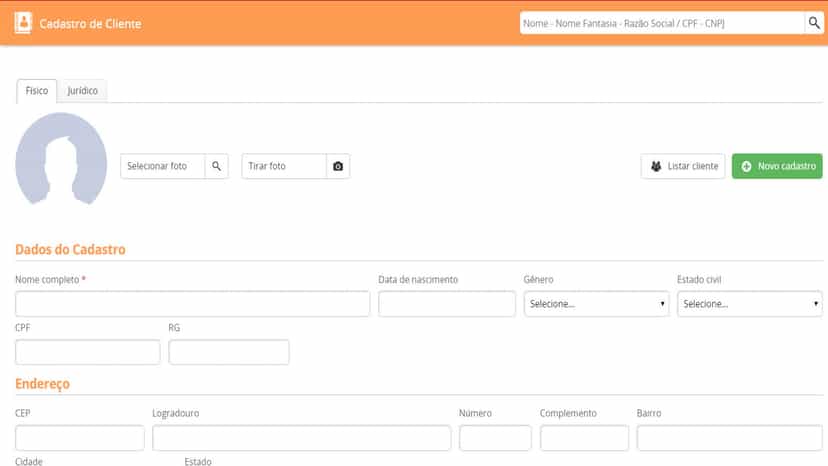Click the Selecionar foto button
This screenshot has height=466, width=828.
tap(163, 166)
